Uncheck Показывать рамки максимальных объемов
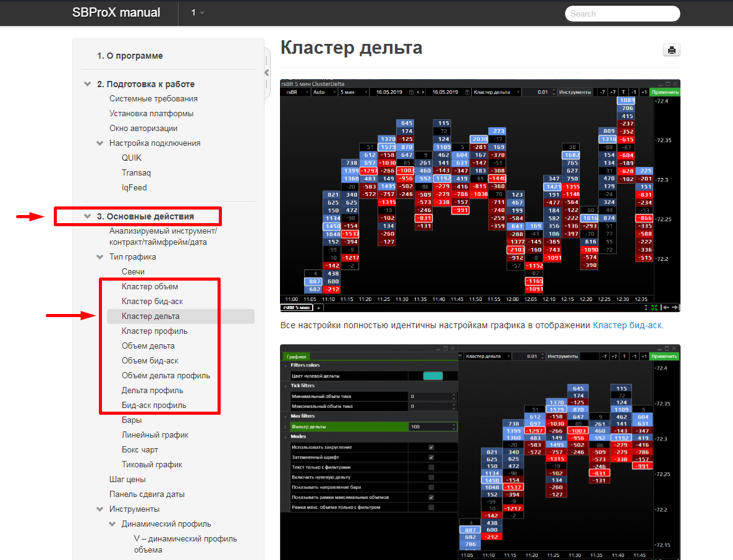The width and height of the screenshot is (733, 560). [x=431, y=497]
